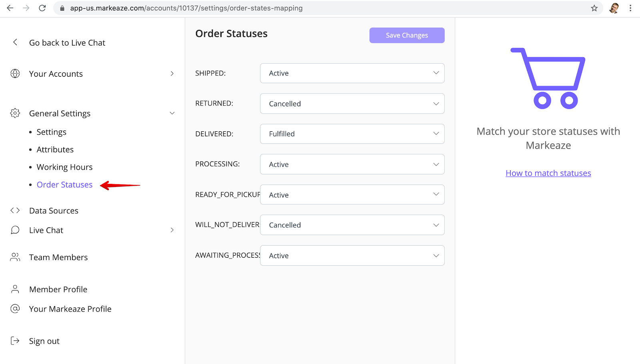Image resolution: width=640 pixels, height=364 pixels.
Task: Click the globe icon for Your Accounts
Action: (15, 74)
